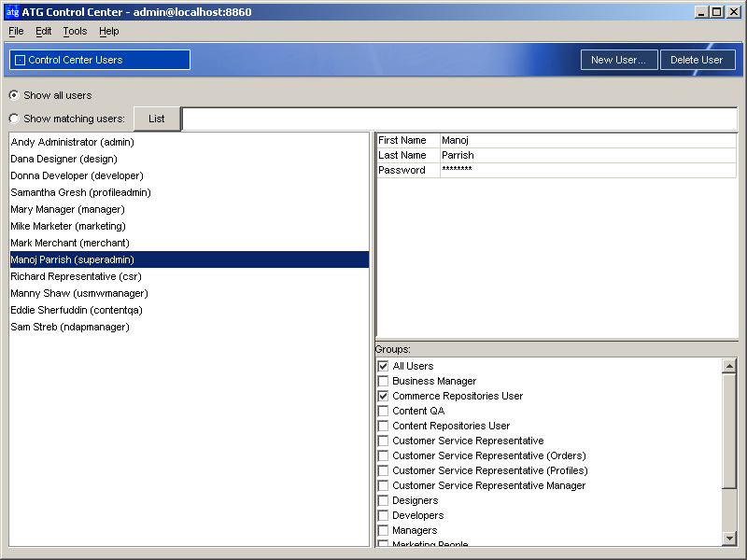Select Samantha Gresh (profileadmin) user
Viewport: 747px width, 560px height.
(x=190, y=192)
